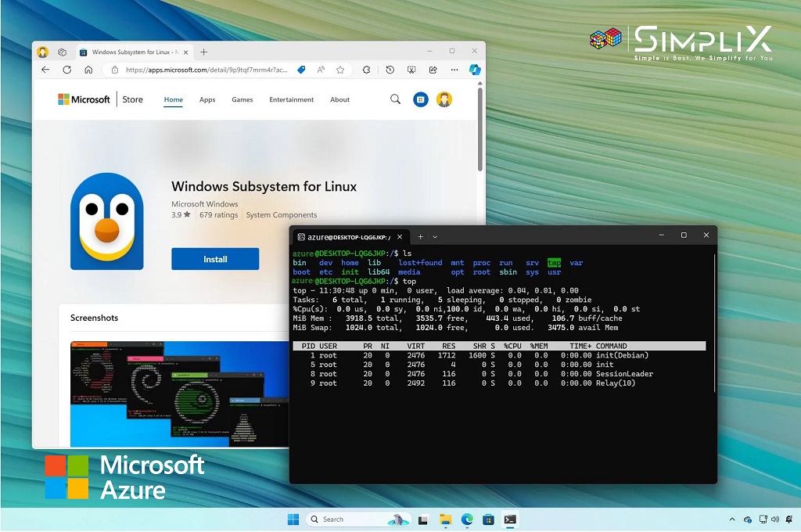This screenshot has width=801, height=532.
Task: Open the Windows Start menu
Action: (x=293, y=519)
